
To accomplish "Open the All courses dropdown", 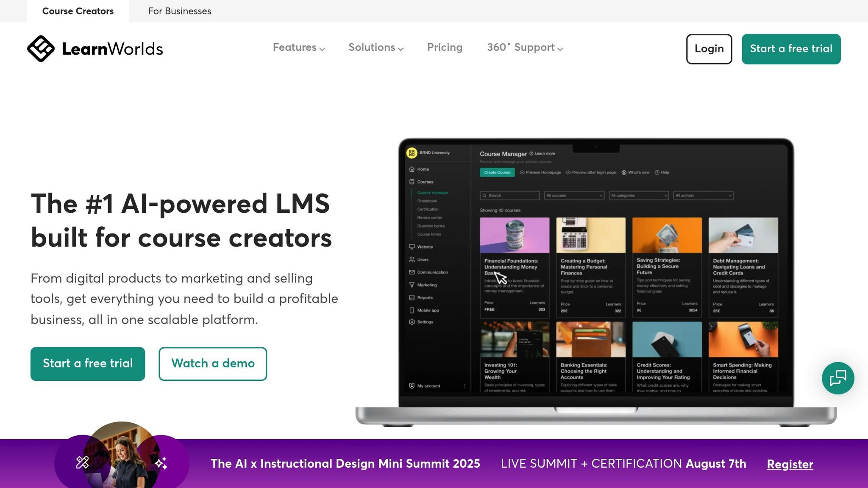I will (x=574, y=195).
